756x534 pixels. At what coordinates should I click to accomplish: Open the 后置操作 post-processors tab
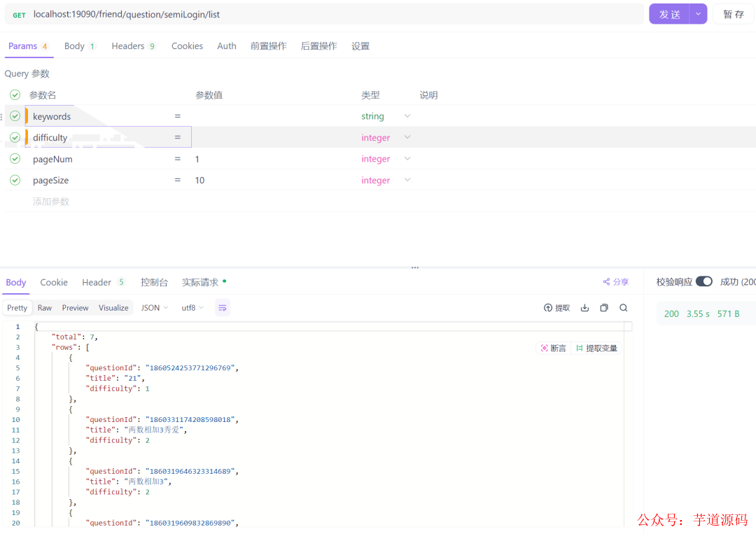[x=318, y=46]
